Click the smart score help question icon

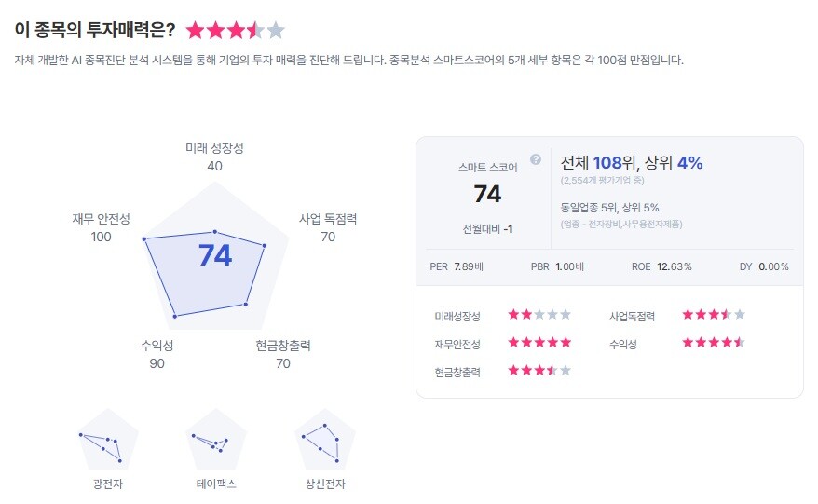pyautogui.click(x=536, y=159)
